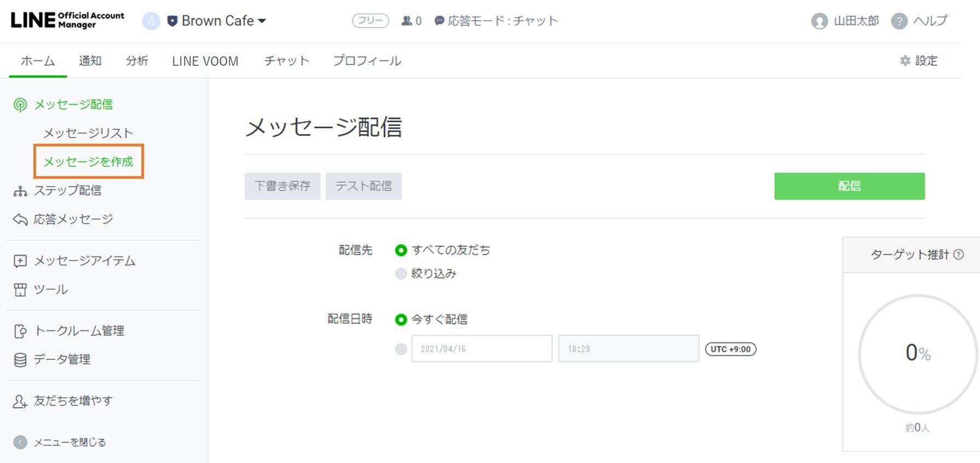980x463 pixels.
Task: Click the message items (メッセージアイテム) plus icon
Action: pyautogui.click(x=20, y=261)
